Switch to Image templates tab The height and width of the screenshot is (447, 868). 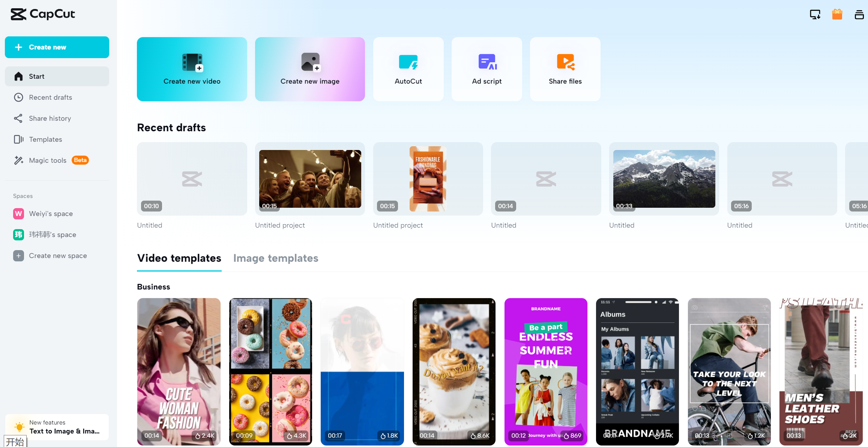[276, 258]
